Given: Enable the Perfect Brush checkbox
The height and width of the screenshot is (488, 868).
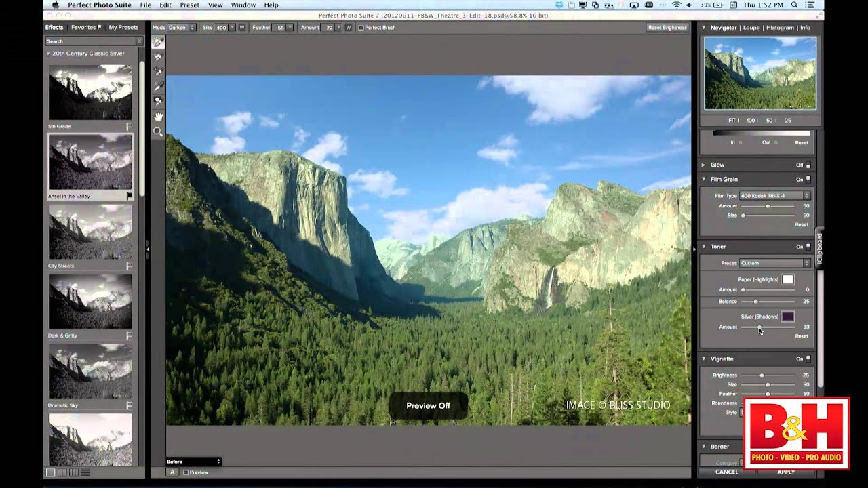Looking at the screenshot, I should (361, 28).
